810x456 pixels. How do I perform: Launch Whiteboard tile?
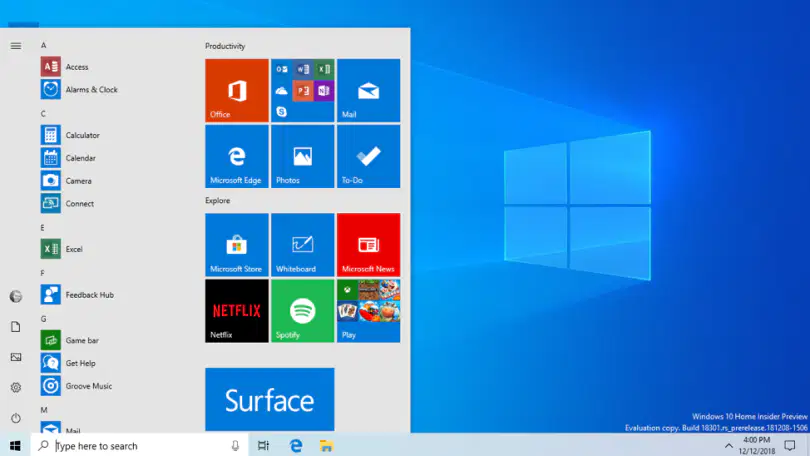click(x=303, y=245)
